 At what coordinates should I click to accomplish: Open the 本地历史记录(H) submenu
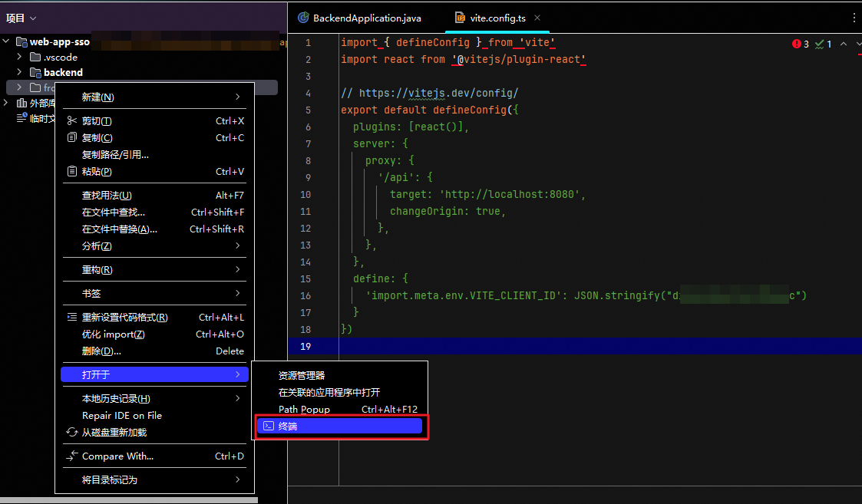point(154,398)
